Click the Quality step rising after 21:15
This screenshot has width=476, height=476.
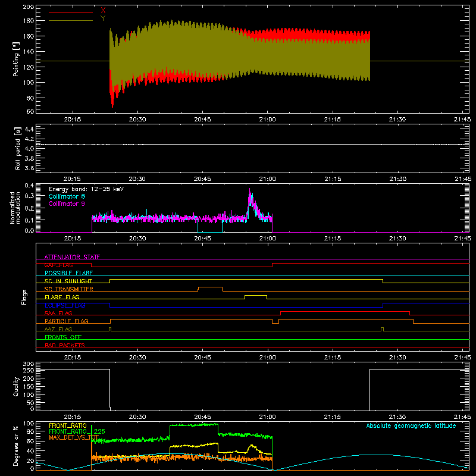coord(369,390)
